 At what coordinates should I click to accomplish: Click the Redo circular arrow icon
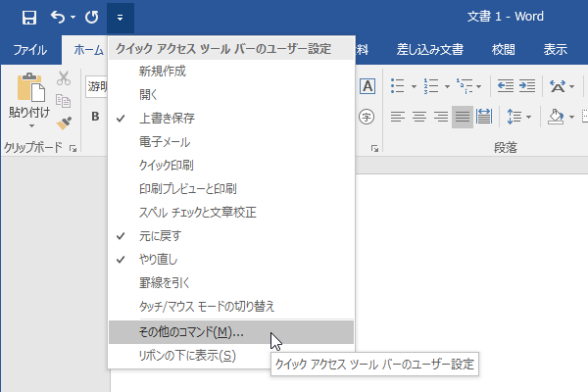[92, 18]
